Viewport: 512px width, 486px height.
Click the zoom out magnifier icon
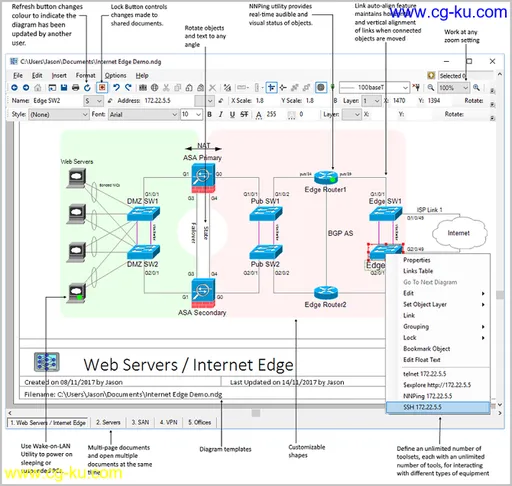coord(431,88)
